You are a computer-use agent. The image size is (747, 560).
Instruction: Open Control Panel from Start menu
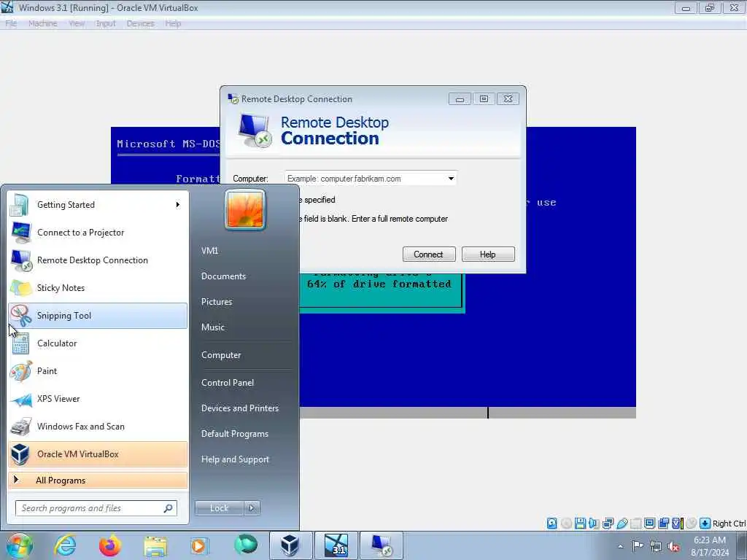(228, 383)
